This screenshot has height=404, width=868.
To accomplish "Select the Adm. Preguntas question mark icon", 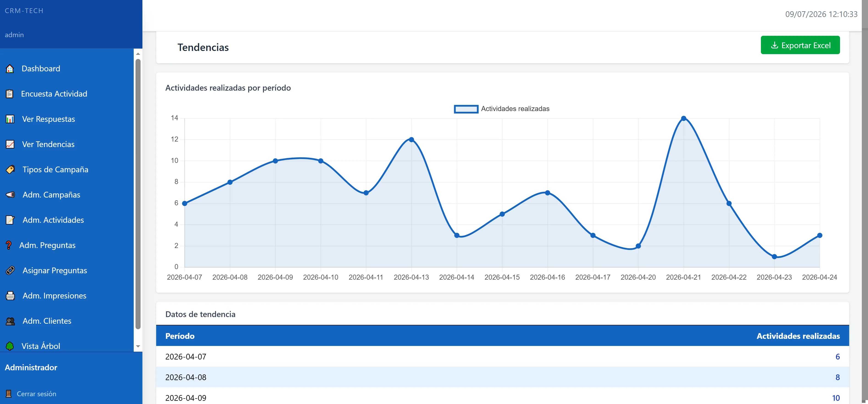I will click(9, 245).
